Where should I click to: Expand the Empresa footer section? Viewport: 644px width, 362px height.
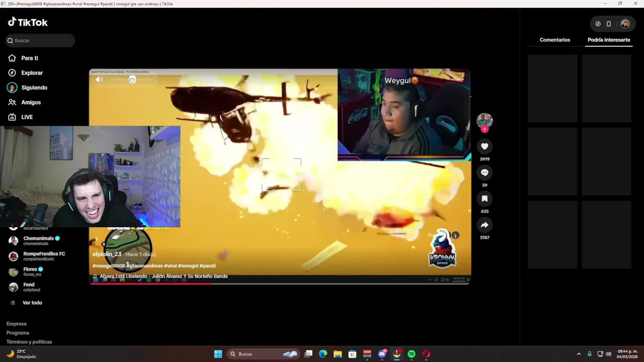point(17,324)
